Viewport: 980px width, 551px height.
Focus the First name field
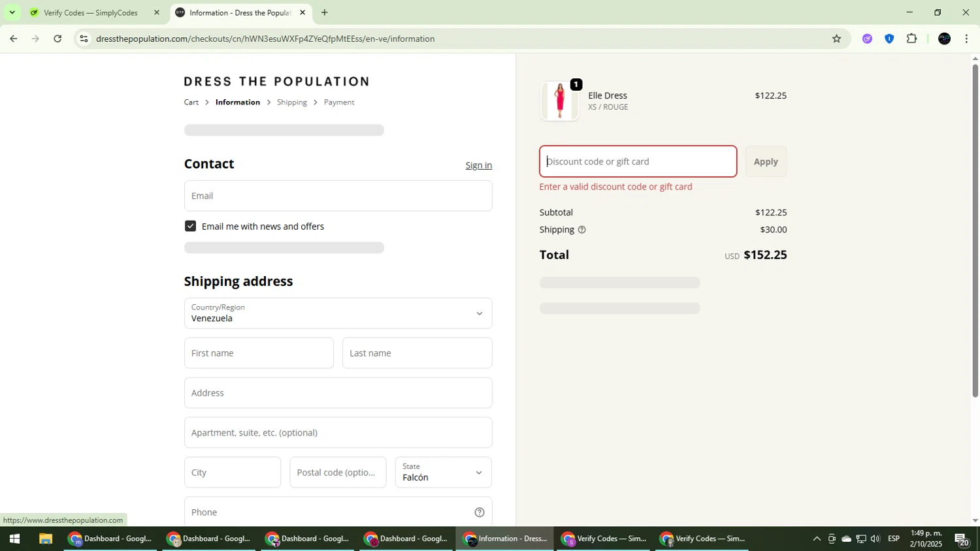[259, 353]
